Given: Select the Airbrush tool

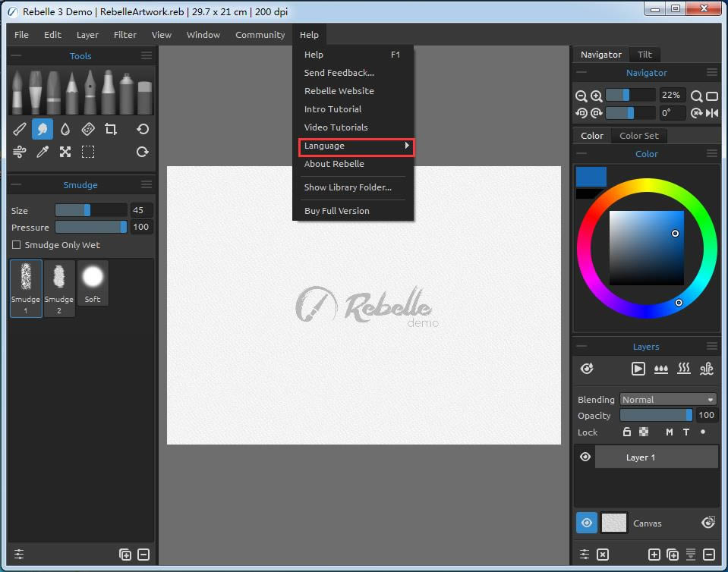Looking at the screenshot, I should (126, 93).
